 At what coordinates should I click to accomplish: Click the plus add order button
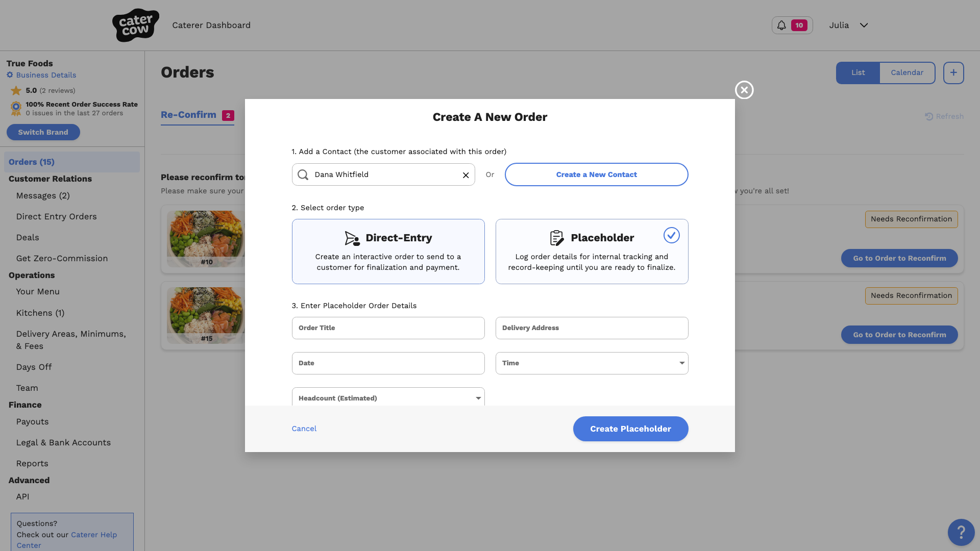coord(953,73)
